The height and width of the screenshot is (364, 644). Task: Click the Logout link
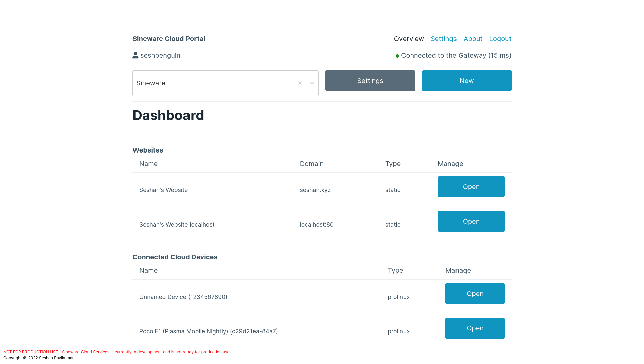coord(500,39)
